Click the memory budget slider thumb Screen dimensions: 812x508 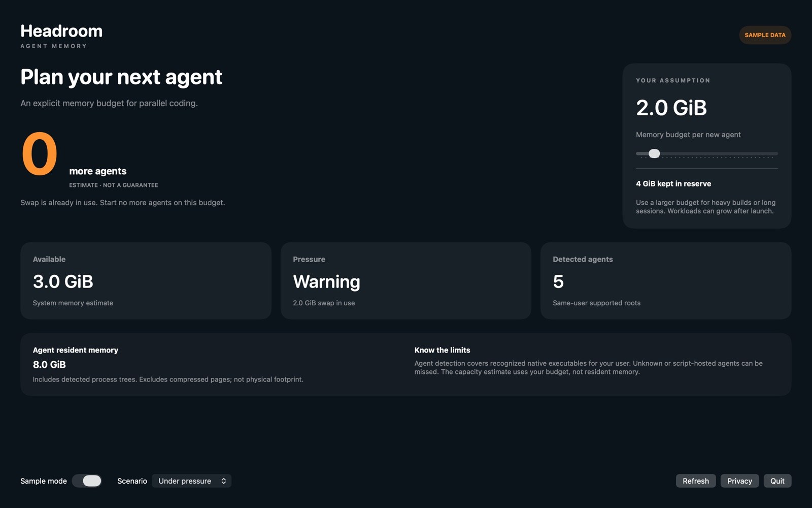pos(654,153)
